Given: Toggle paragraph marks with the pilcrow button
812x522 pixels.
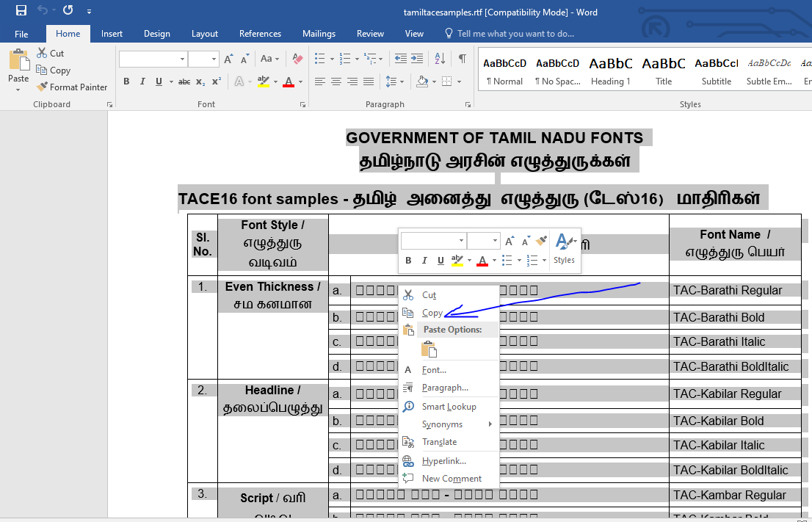Looking at the screenshot, I should click(x=462, y=59).
